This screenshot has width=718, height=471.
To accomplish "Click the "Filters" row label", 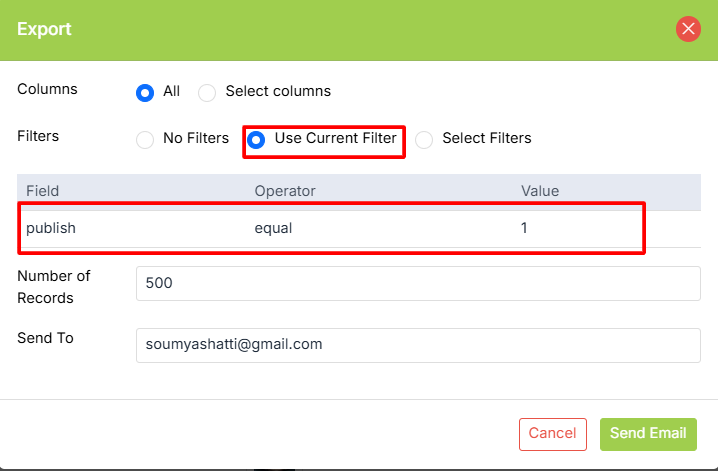I will pos(38,136).
